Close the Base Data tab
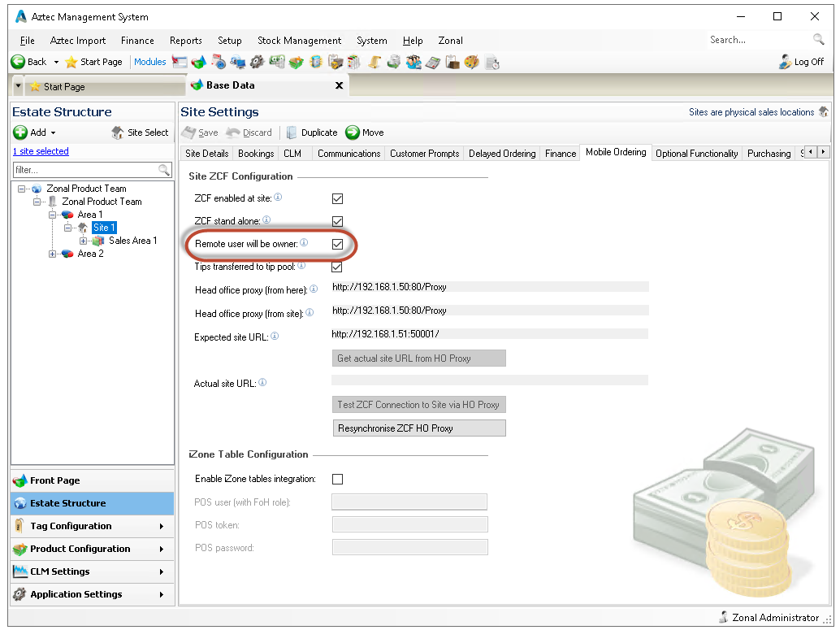Viewport: 840px width, 630px height. [339, 86]
